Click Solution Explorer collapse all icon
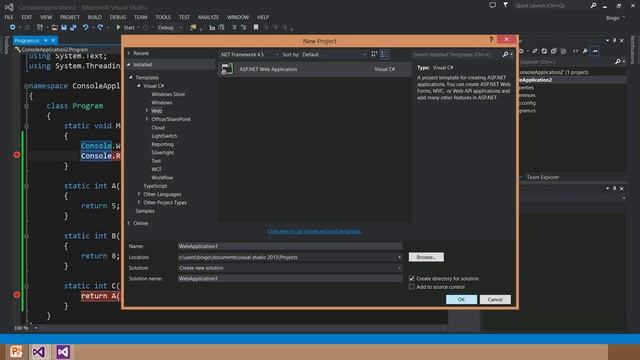The width and height of the screenshot is (640, 360). point(554,51)
